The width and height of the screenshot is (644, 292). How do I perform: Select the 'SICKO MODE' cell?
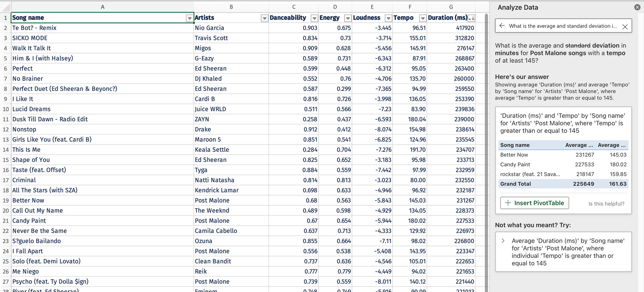pyautogui.click(x=102, y=38)
